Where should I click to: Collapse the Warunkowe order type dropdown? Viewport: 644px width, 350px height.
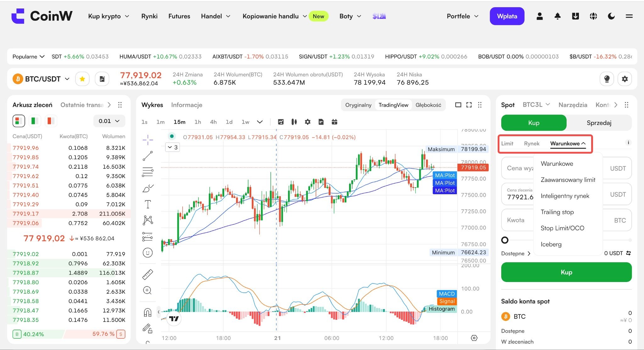tap(568, 144)
